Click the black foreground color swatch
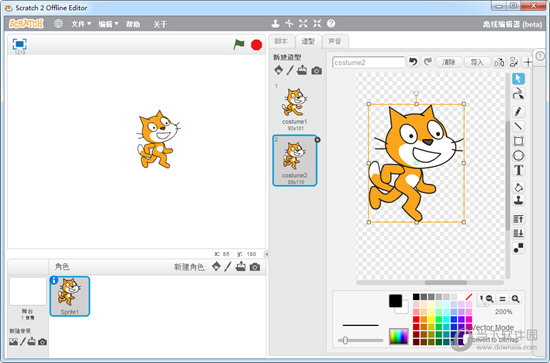The height and width of the screenshot is (363, 550). [x=395, y=301]
